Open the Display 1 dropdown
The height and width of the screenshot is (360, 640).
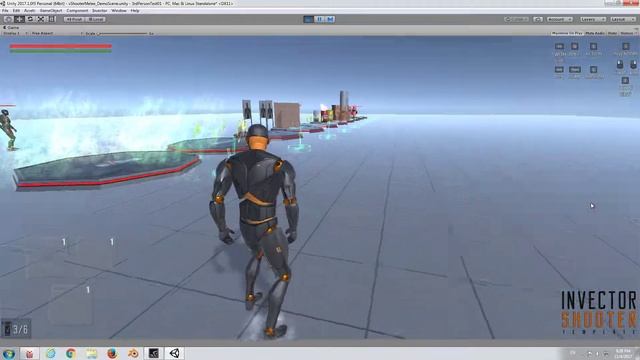click(15, 33)
